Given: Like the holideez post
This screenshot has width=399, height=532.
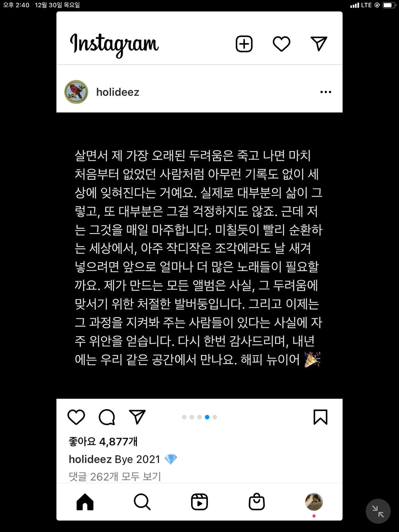Looking at the screenshot, I should [x=76, y=417].
